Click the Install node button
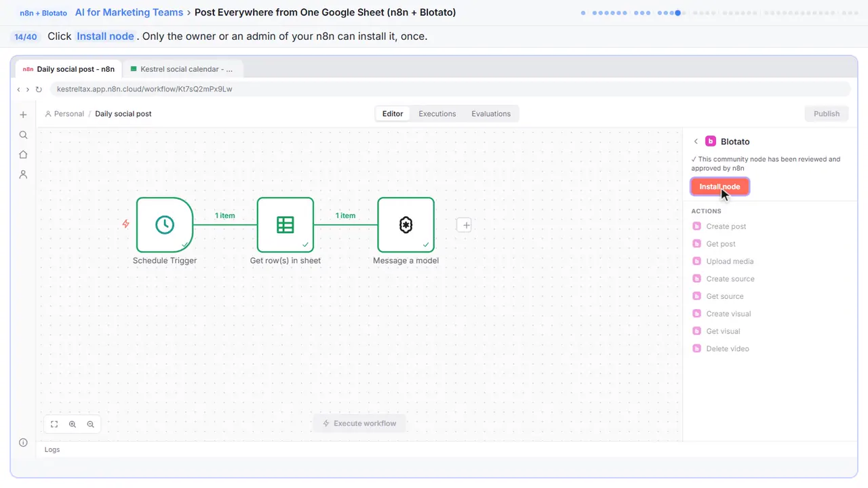This screenshot has width=868, height=488. (x=719, y=187)
